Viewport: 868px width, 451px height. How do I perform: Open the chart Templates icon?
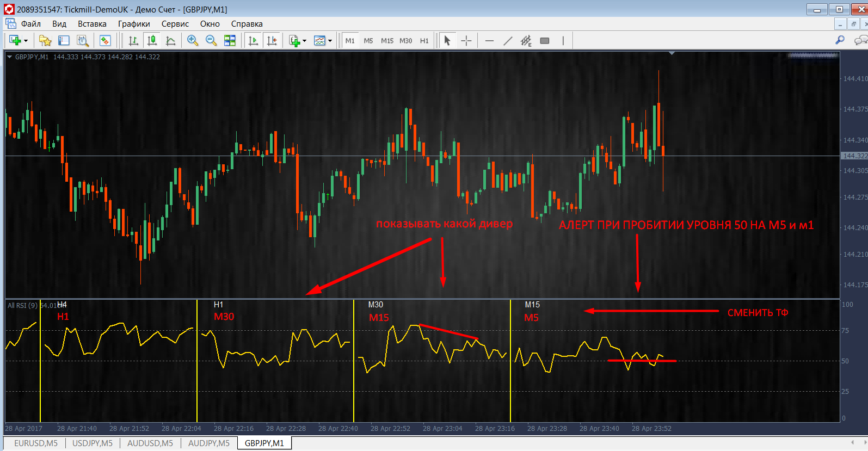pyautogui.click(x=320, y=41)
